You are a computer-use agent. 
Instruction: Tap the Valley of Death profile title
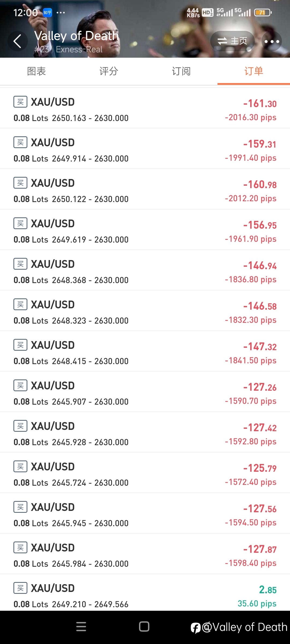click(x=77, y=36)
